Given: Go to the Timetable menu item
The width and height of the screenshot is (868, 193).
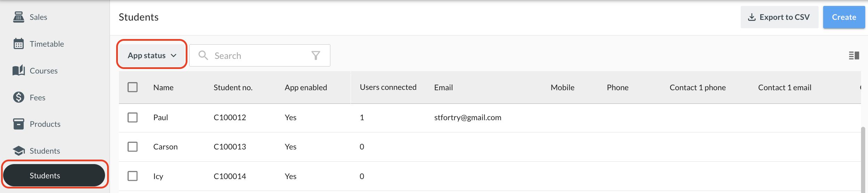Looking at the screenshot, I should tap(47, 44).
